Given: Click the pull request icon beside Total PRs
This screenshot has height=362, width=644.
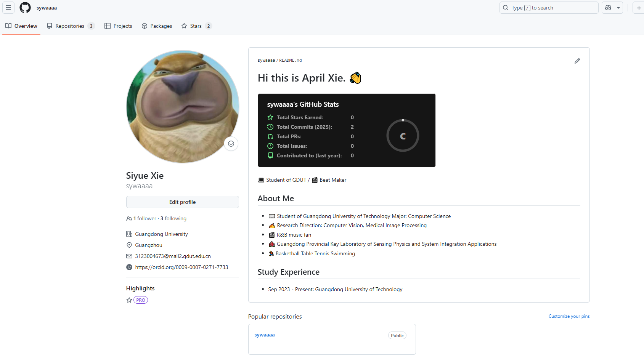Looking at the screenshot, I should [x=270, y=136].
